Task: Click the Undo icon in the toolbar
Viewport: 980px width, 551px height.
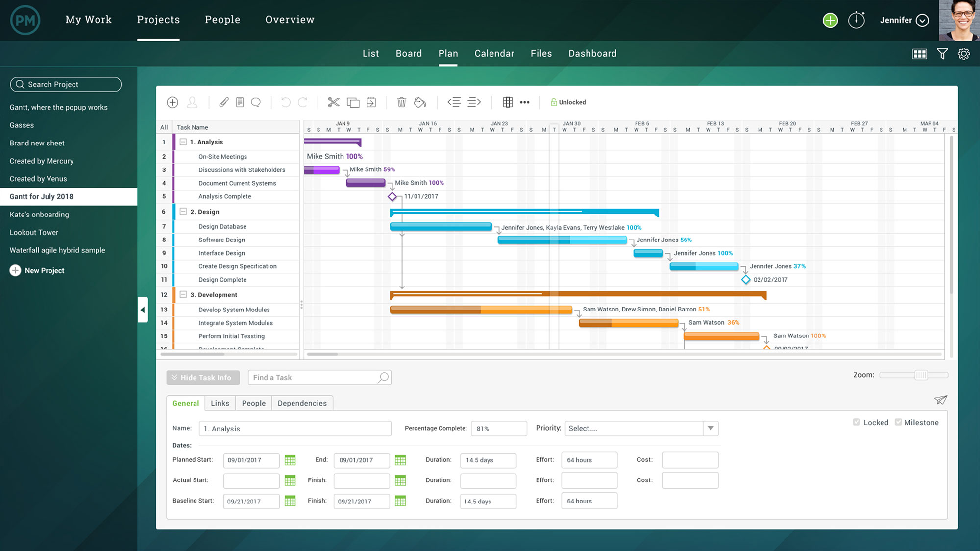Action: [x=285, y=102]
